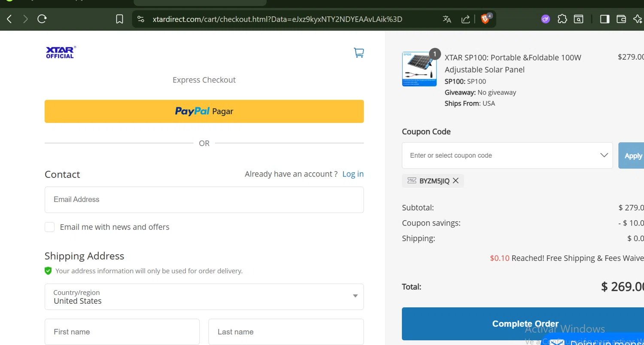This screenshot has height=345, width=644.
Task: Check Email me with news and offers
Action: (x=50, y=227)
